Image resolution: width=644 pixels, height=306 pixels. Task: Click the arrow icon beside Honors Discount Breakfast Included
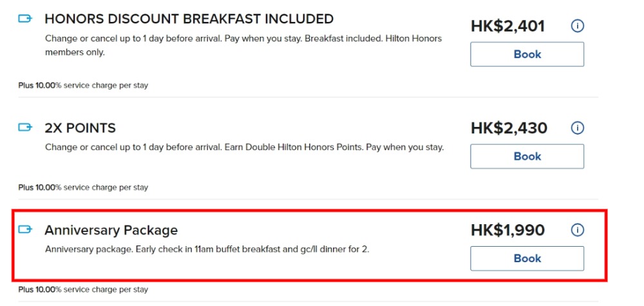click(25, 19)
